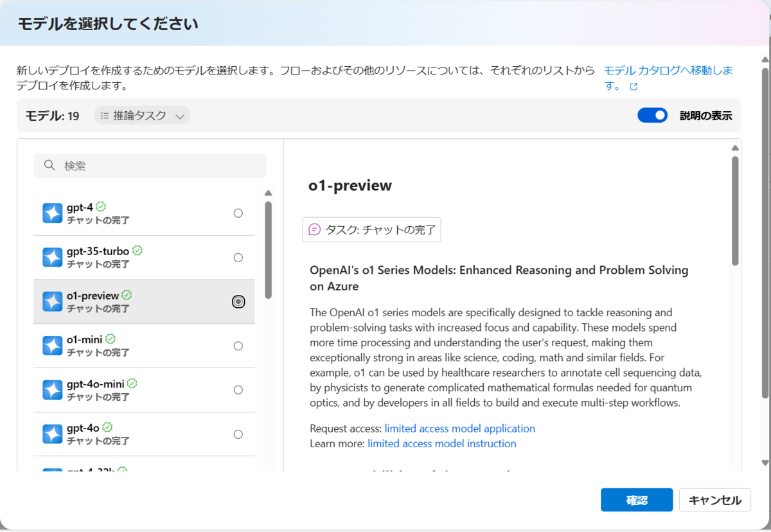The height and width of the screenshot is (532, 771).
Task: Click the verified badge next to gpt-4o-mini
Action: [132, 383]
